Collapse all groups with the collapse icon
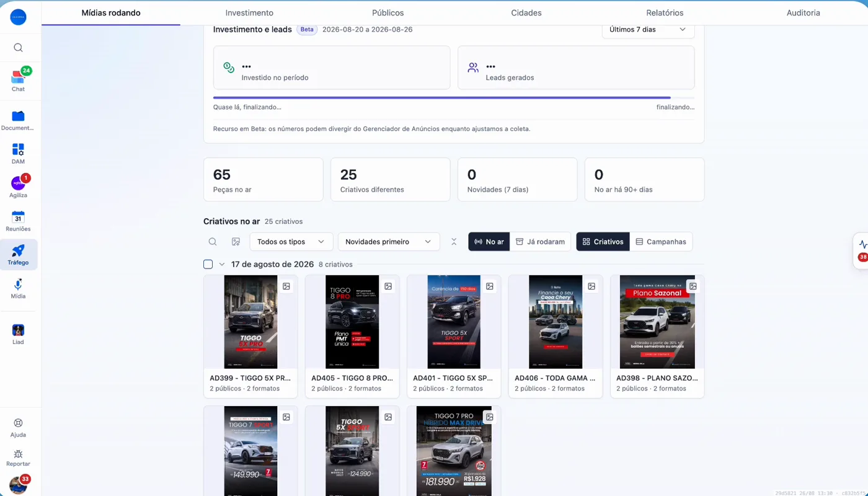Image resolution: width=868 pixels, height=496 pixels. (454, 242)
